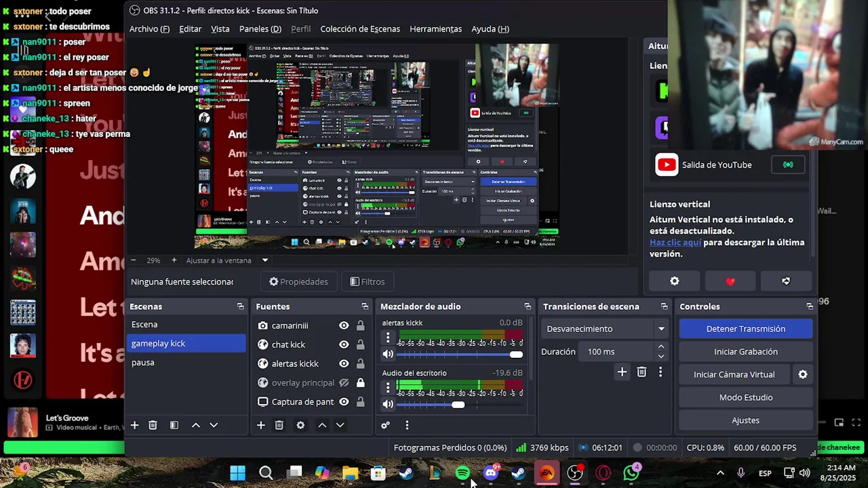Viewport: 868px width, 488px height.
Task: Open Ajustes in the Controles panel
Action: pos(746,420)
